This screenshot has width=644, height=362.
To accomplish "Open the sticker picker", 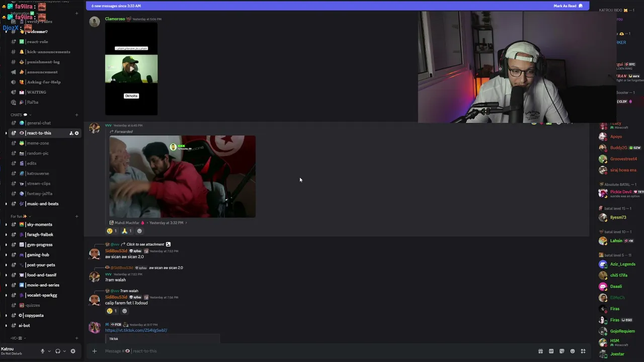I will pos(561,351).
